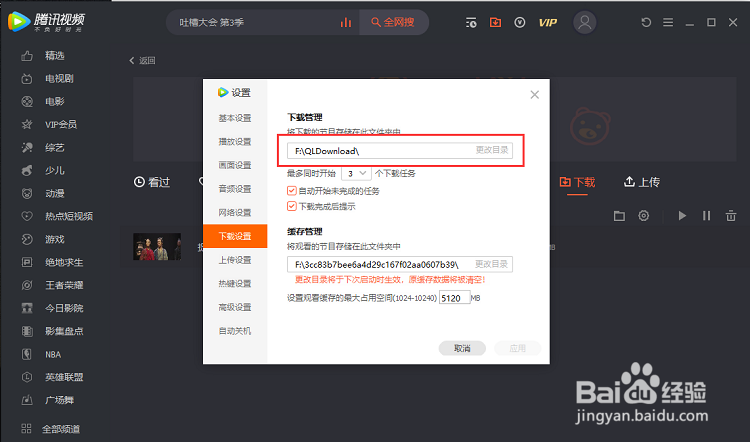Click the 取消 cancel button

[462, 348]
